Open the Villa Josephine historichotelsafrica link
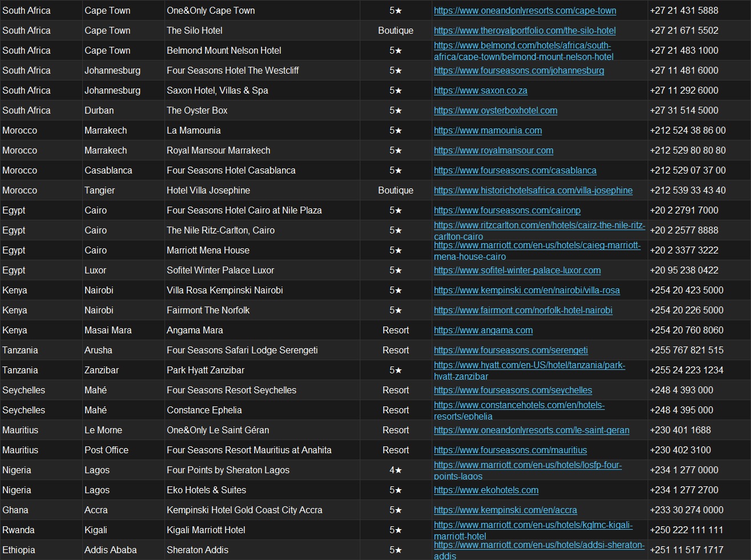The width and height of the screenshot is (751, 560). tap(533, 190)
